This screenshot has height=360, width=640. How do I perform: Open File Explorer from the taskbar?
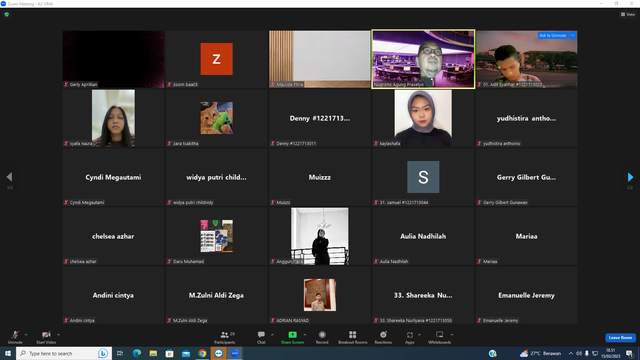click(153, 353)
